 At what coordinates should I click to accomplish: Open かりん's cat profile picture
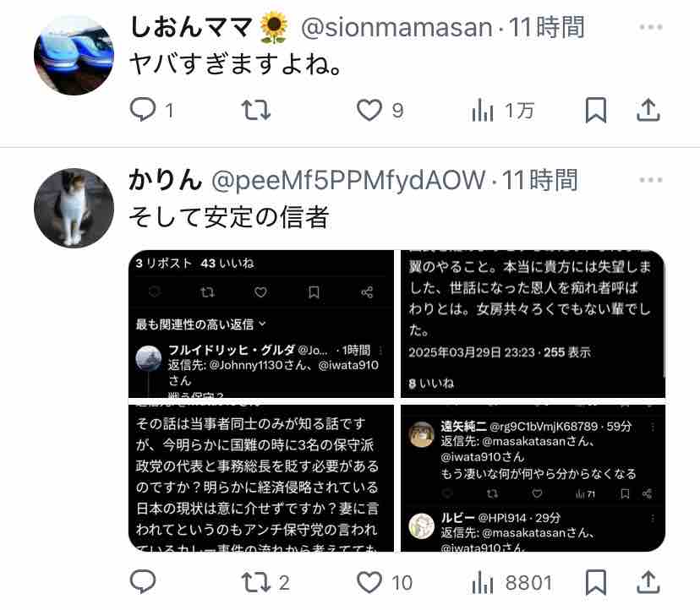point(74,208)
